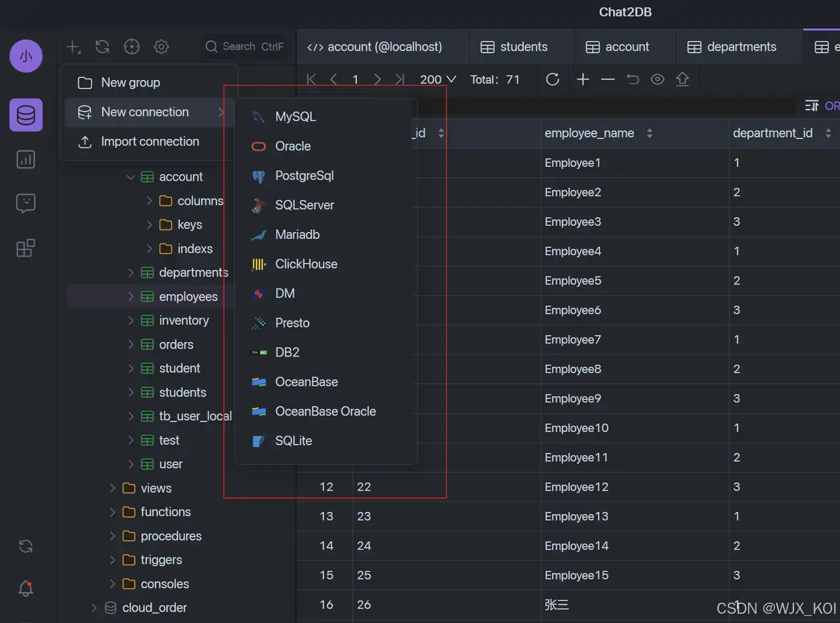Select DM connection type
The image size is (840, 623).
326,293
